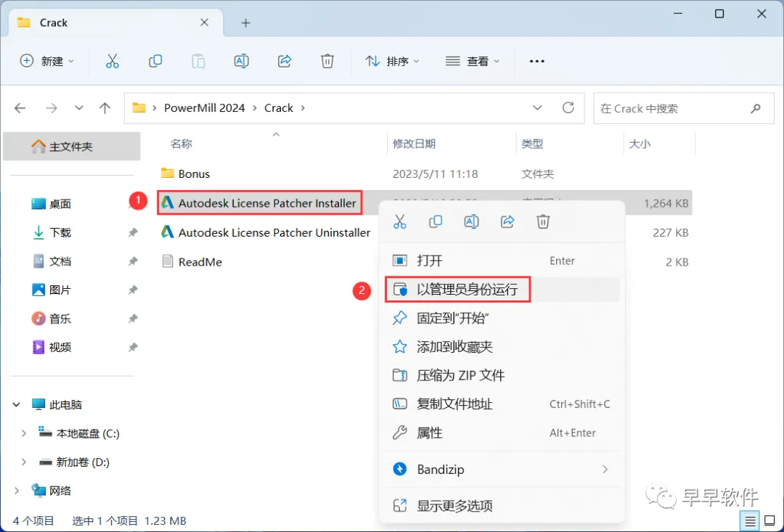784x532 pixels.
Task: Switch to large icons view in the status bar
Action: [x=770, y=521]
